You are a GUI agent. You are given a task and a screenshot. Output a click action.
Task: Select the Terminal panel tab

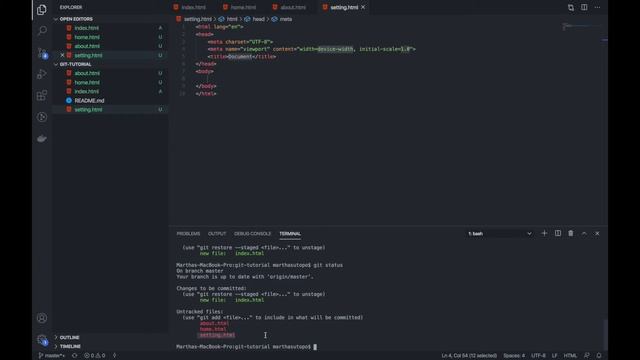coord(290,234)
